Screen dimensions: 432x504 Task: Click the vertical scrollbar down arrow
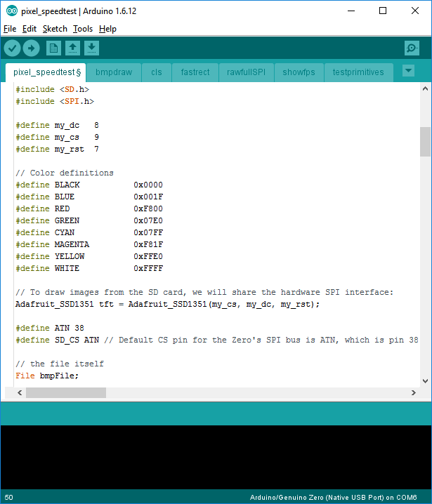(425, 381)
